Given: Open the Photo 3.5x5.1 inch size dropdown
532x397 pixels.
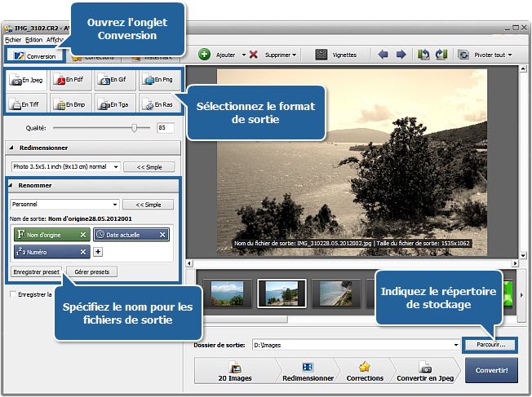Looking at the screenshot, I should pyautogui.click(x=115, y=166).
